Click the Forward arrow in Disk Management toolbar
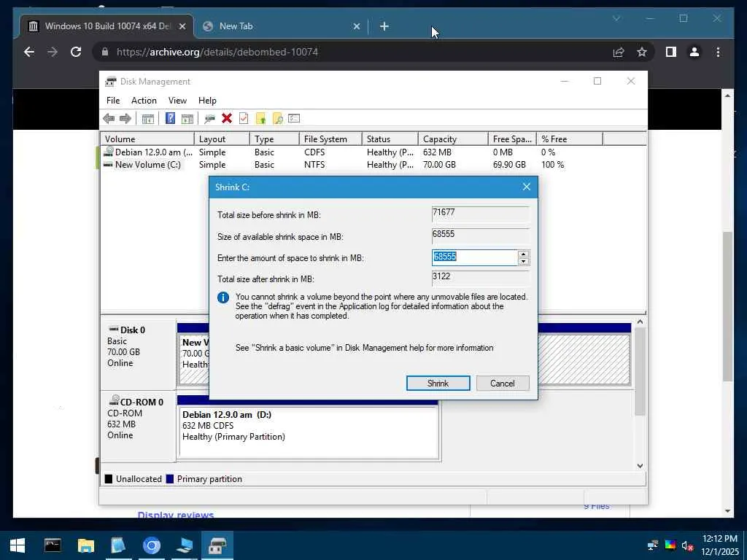 tap(125, 119)
